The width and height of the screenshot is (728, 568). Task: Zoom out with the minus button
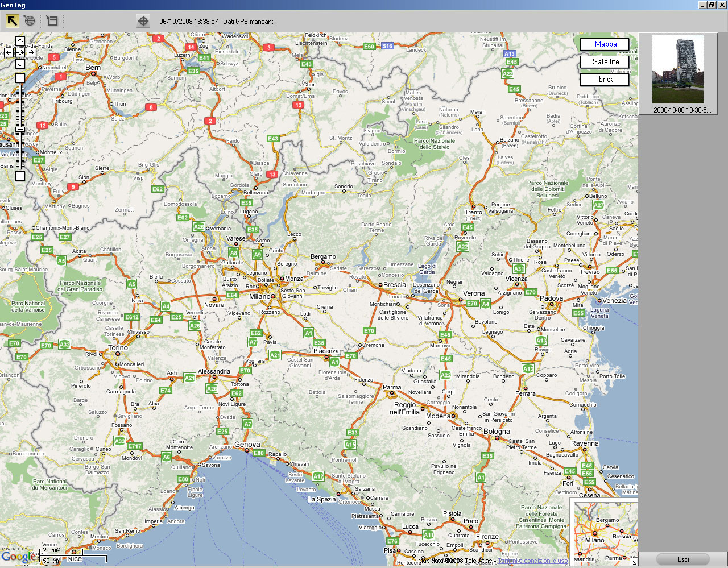tap(20, 176)
